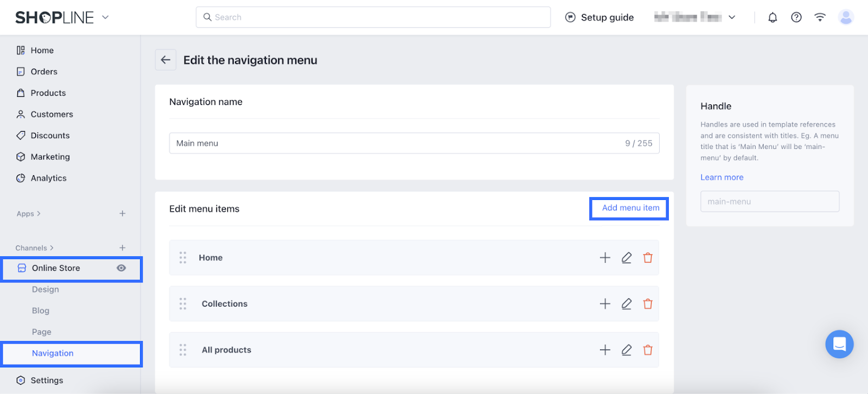
Task: Open the notifications bell
Action: [773, 17]
